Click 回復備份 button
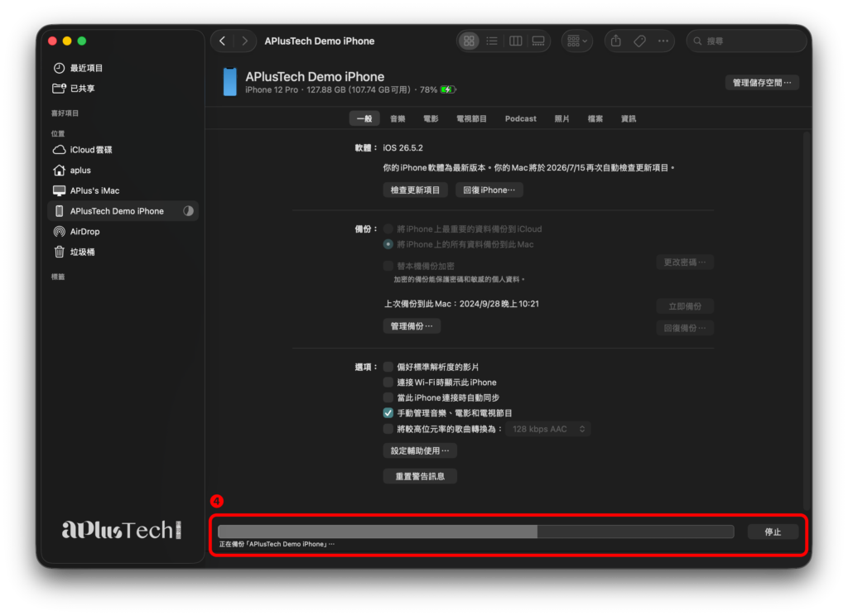The image size is (848, 616). pyautogui.click(x=685, y=328)
